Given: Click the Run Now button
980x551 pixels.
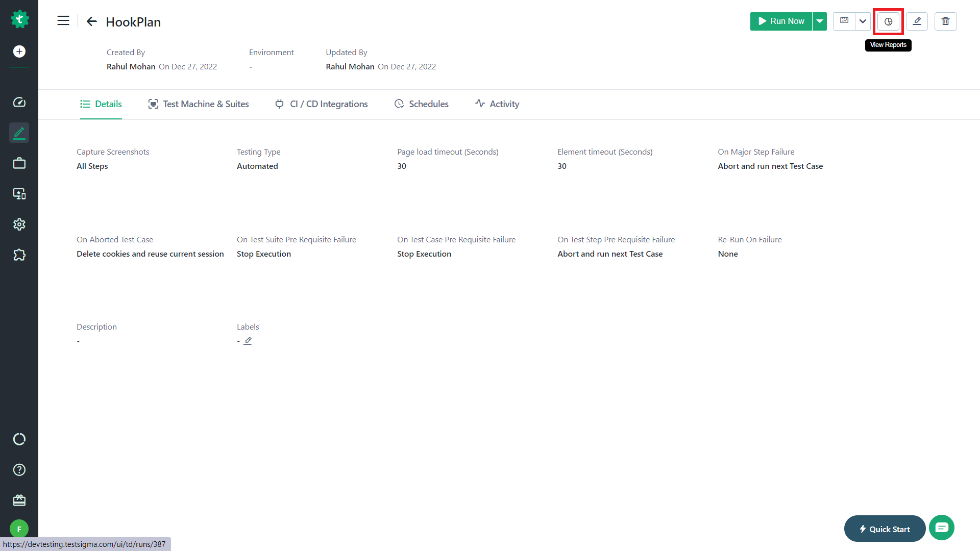Looking at the screenshot, I should tap(781, 21).
